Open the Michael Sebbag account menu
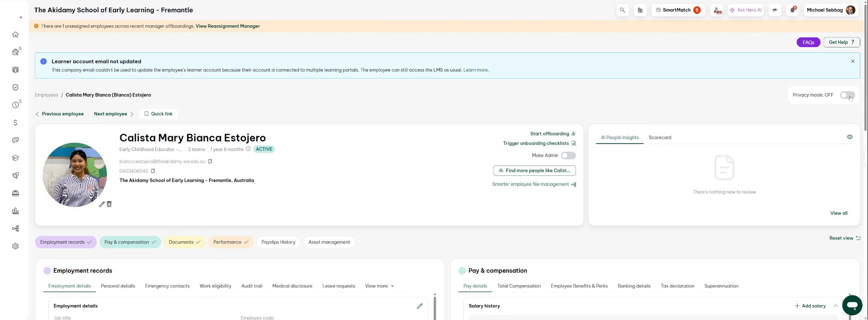Viewport: 868px width, 320px height. (x=831, y=10)
